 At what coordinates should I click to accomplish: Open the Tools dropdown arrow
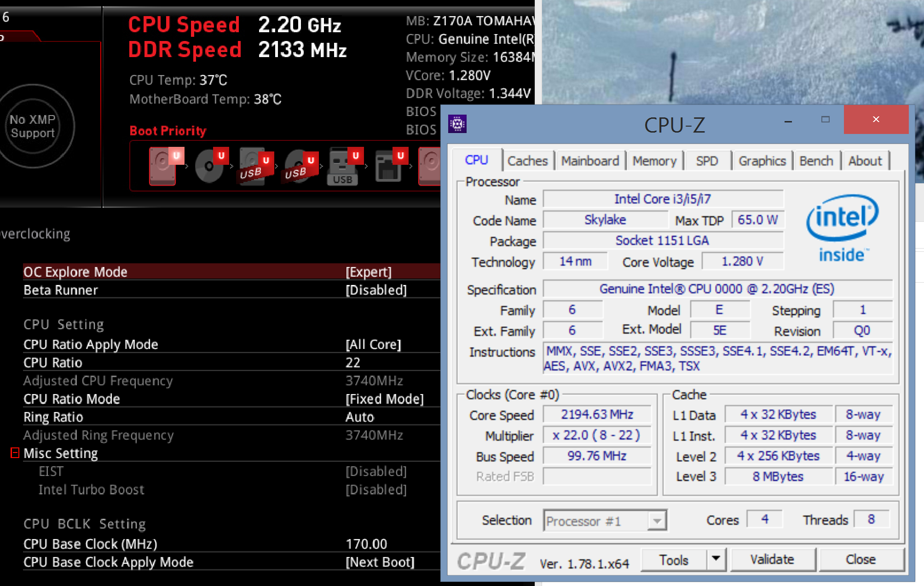click(716, 559)
